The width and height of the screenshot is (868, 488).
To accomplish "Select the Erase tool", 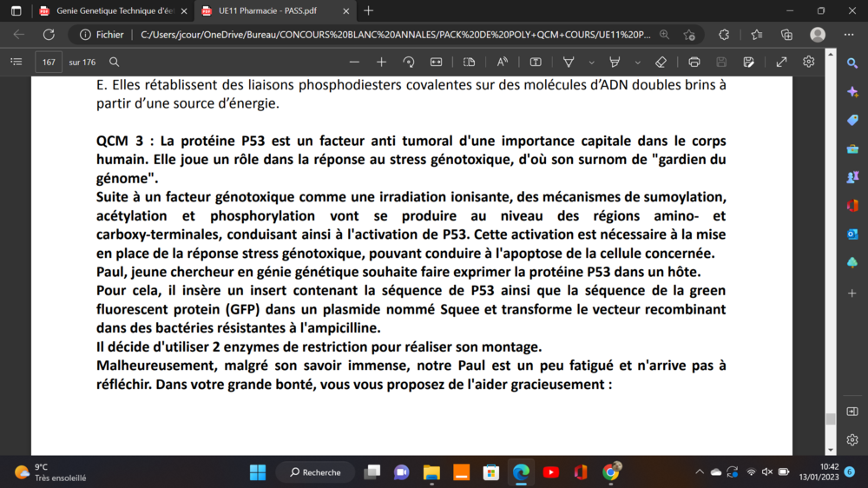I will point(661,62).
